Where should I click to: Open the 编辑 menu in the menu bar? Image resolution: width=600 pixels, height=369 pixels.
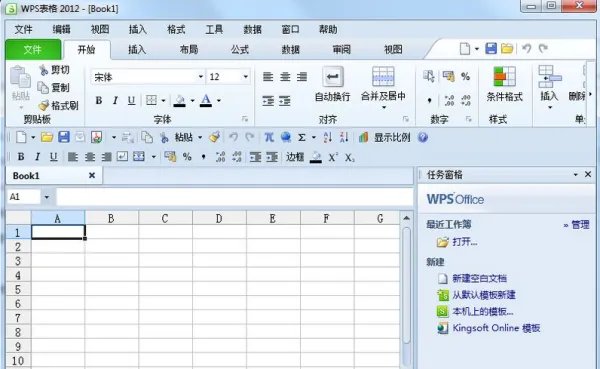62,29
